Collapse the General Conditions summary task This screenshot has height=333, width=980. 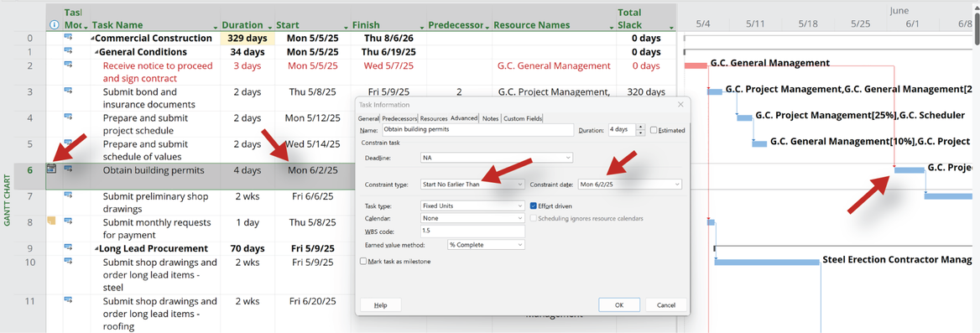(96, 52)
